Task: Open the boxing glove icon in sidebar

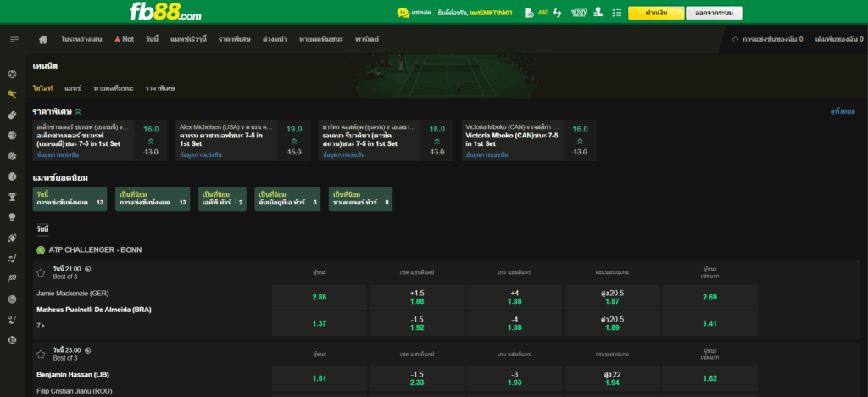Action: tap(12, 217)
